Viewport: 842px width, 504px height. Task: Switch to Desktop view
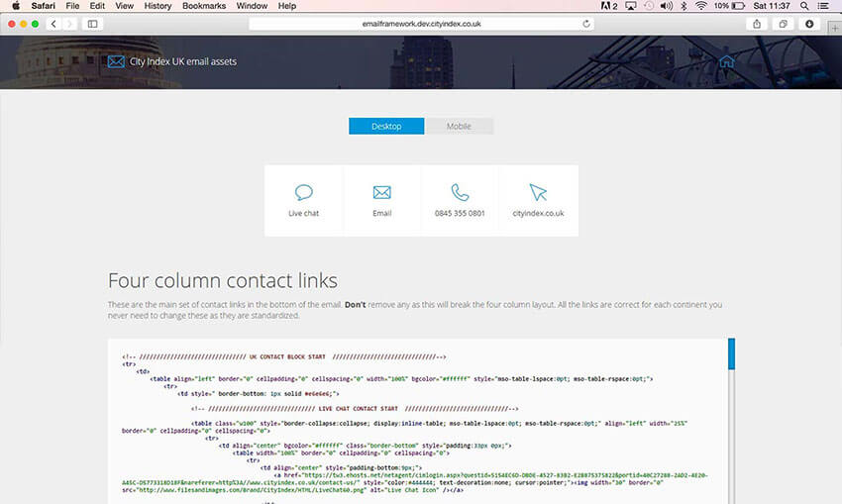(386, 127)
